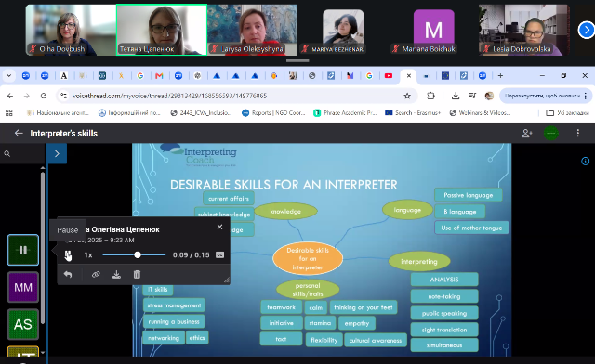The image size is (595, 364).
Task: Select Lesia Dobrovolska video tile
Action: [523, 30]
